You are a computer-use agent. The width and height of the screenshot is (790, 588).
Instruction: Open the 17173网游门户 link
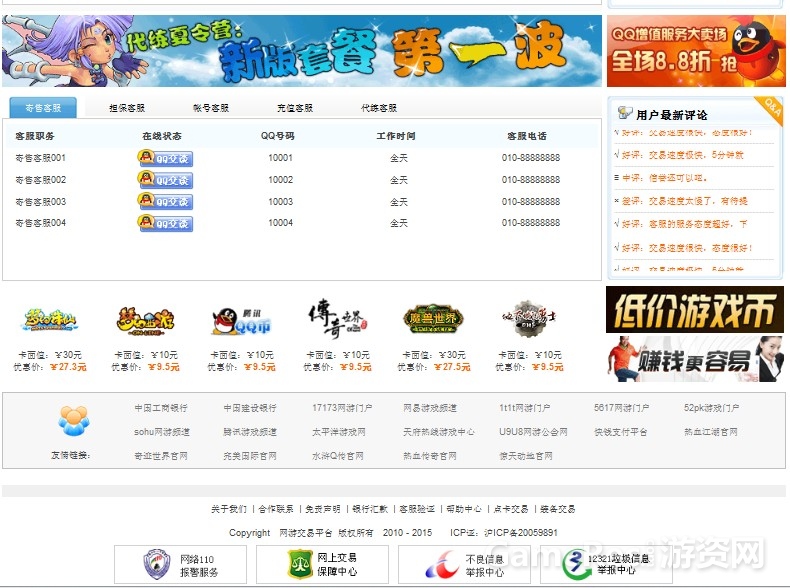342,408
